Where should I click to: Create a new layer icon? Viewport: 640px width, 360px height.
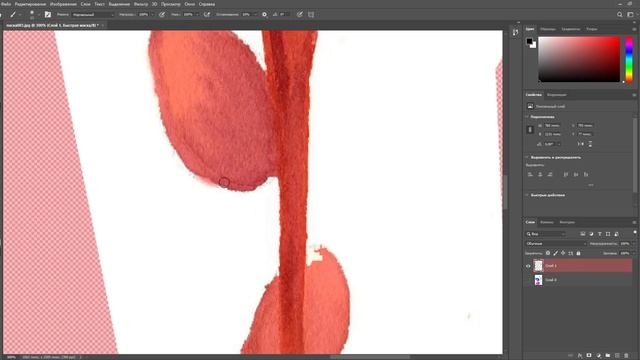(x=617, y=356)
